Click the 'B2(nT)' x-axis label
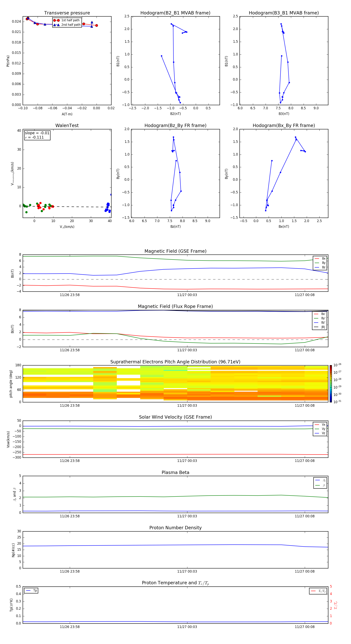Viewport: 351px width, 644px height. pyautogui.click(x=175, y=114)
